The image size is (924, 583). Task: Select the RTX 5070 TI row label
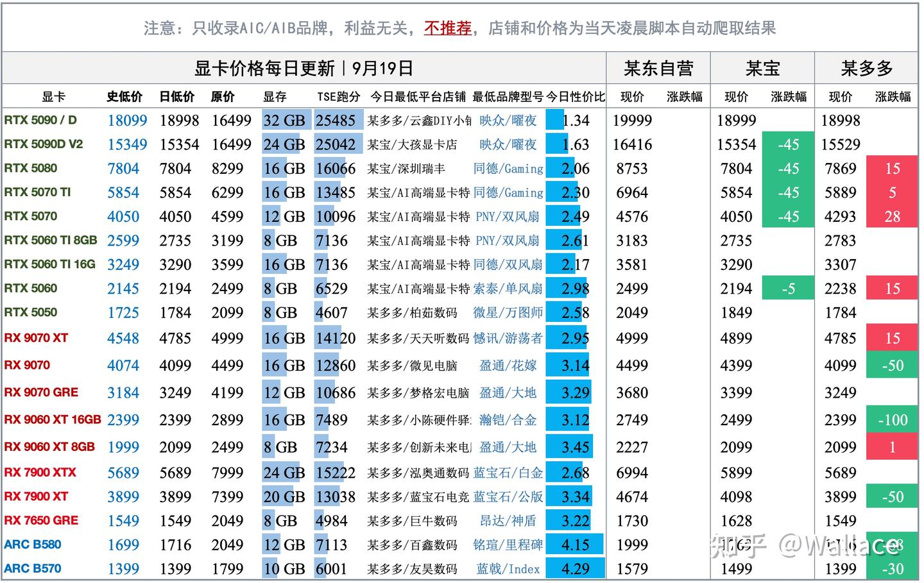tap(37, 192)
